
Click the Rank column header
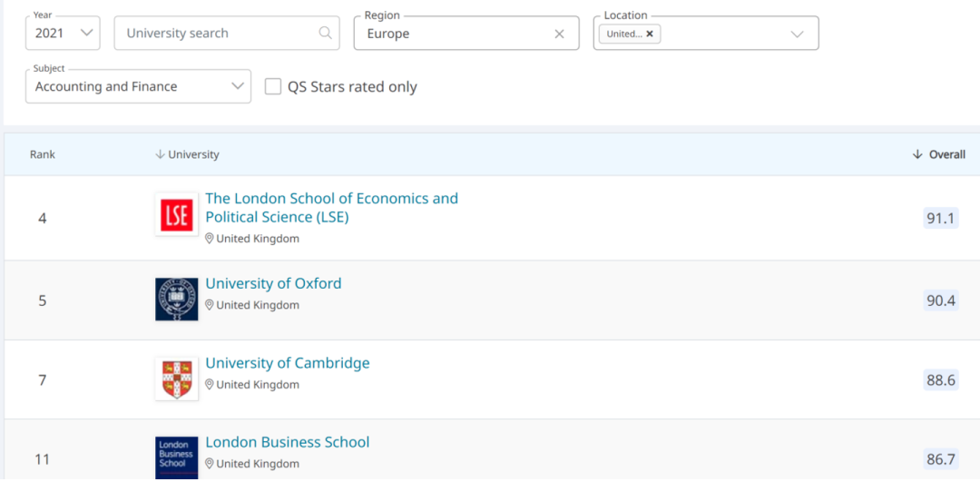(x=43, y=154)
